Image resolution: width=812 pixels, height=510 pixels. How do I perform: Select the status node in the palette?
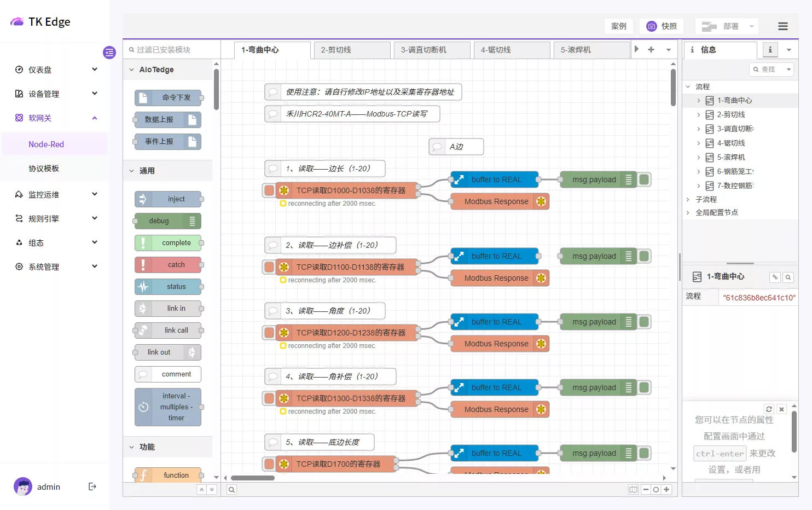(169, 286)
